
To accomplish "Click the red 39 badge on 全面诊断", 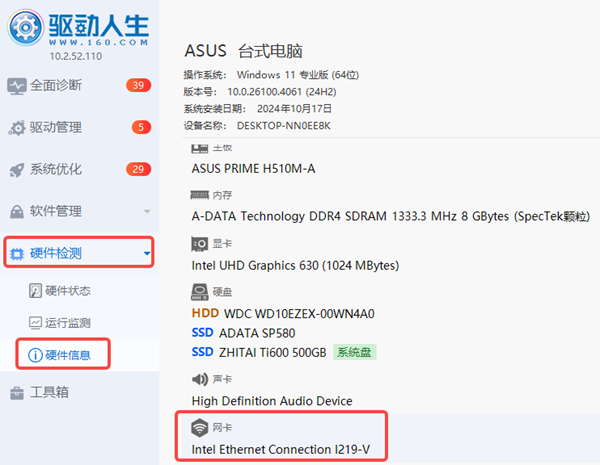I will pos(138,85).
